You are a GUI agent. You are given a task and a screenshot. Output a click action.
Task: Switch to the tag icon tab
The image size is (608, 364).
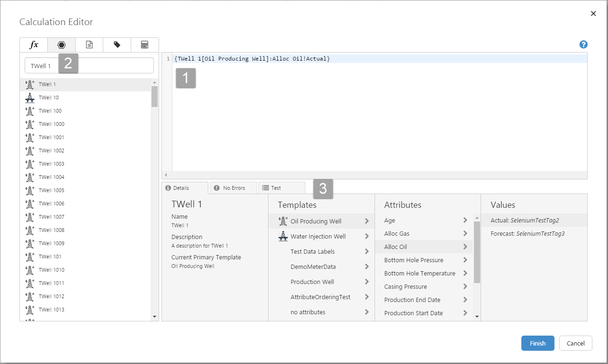[x=117, y=45]
